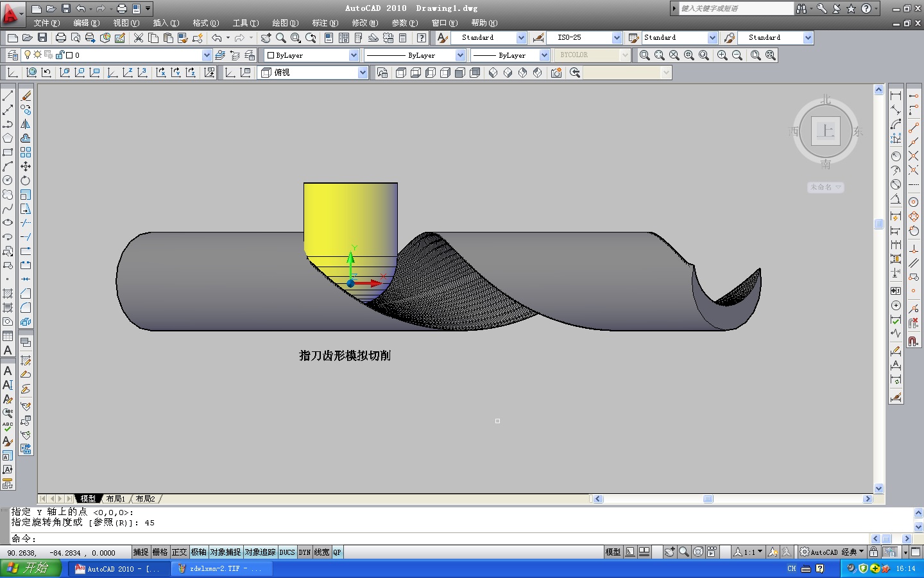The width and height of the screenshot is (924, 578).
Task: Click the search keyword input field
Action: [737, 8]
